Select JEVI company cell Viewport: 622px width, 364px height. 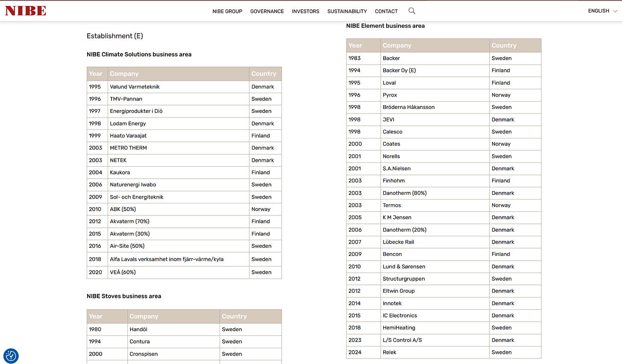click(435, 120)
